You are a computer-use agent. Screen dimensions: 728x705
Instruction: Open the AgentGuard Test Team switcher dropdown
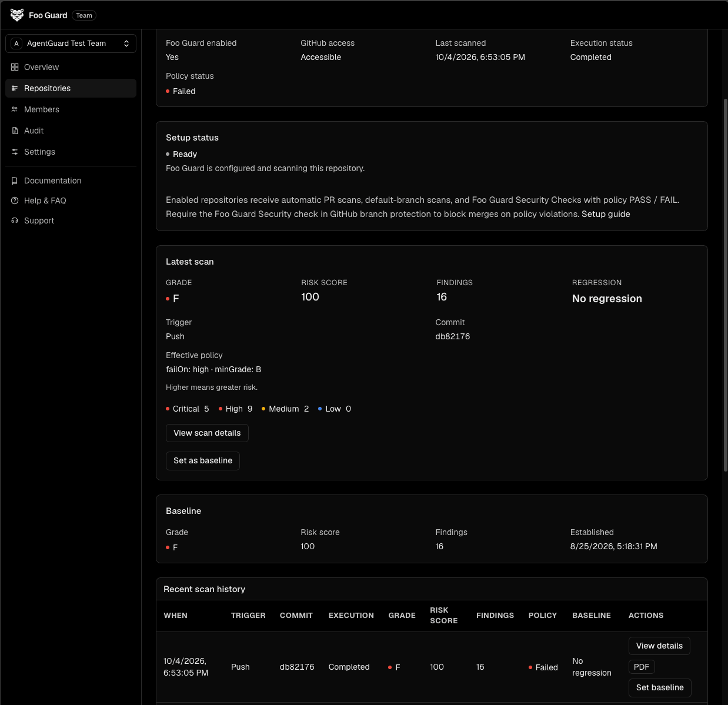pos(71,44)
